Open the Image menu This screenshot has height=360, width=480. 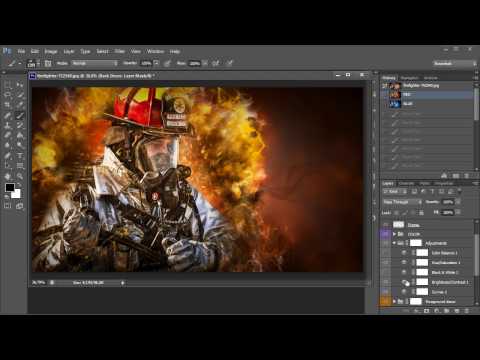51,51
